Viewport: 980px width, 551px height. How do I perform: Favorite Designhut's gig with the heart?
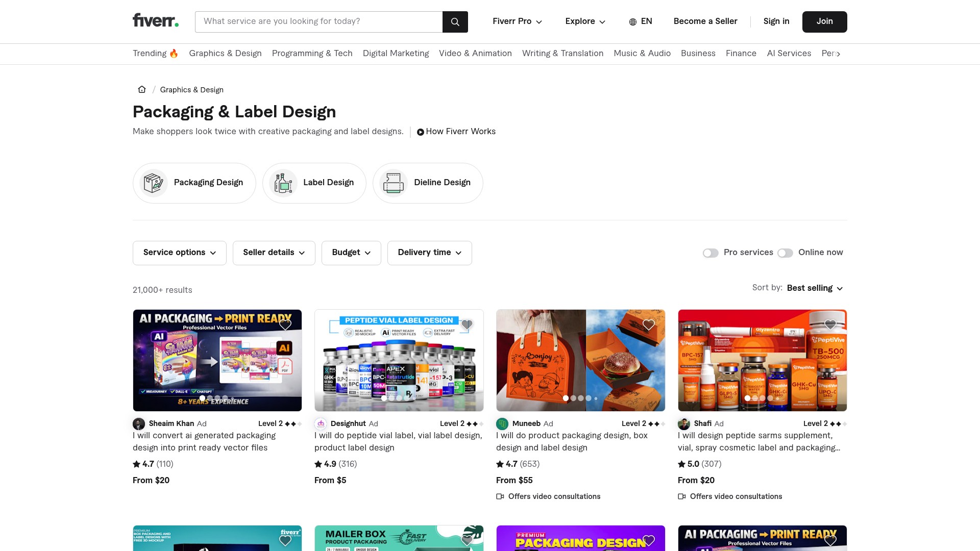pyautogui.click(x=467, y=325)
